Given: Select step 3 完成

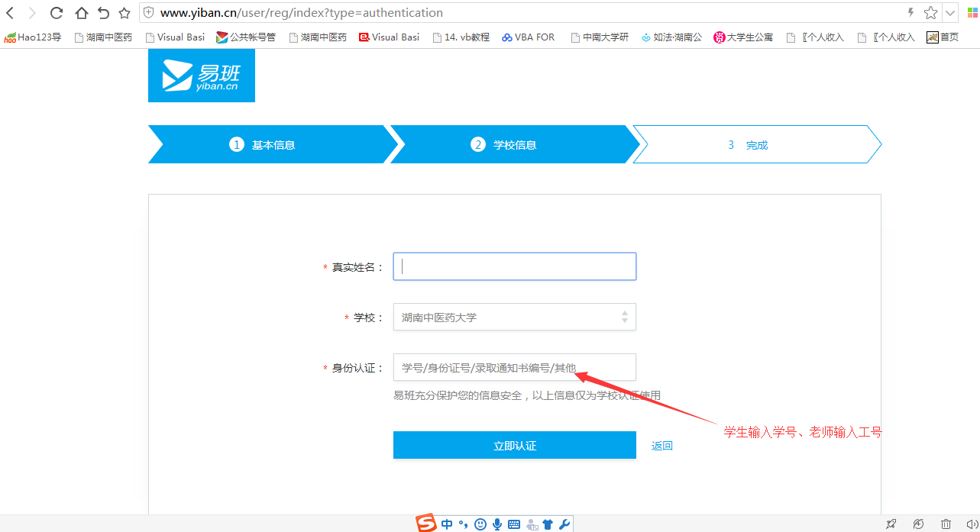Looking at the screenshot, I should coord(749,145).
